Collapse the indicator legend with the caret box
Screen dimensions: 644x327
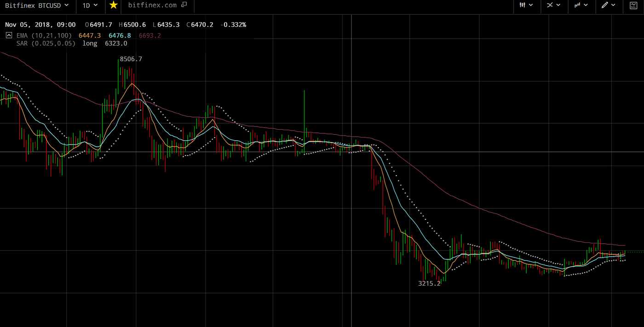click(9, 35)
